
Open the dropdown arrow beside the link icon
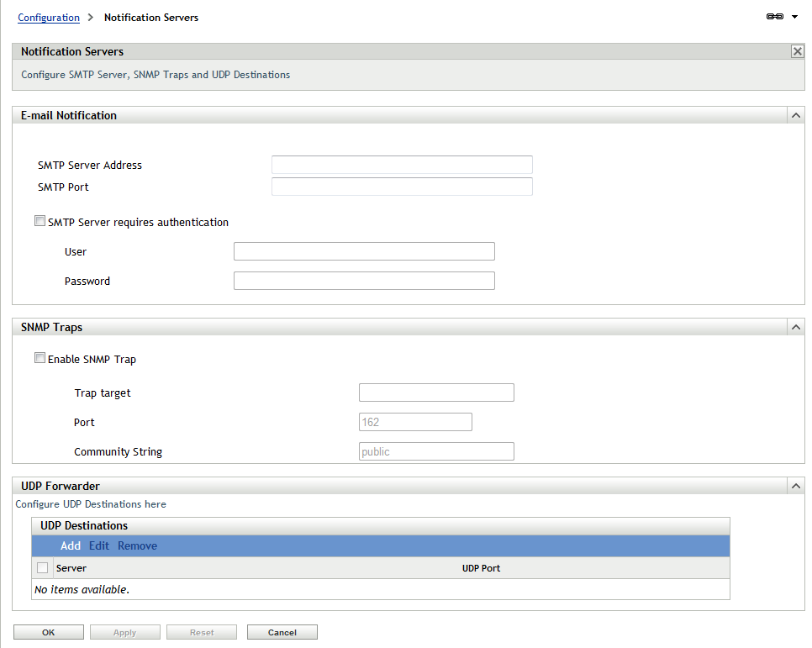click(x=794, y=16)
